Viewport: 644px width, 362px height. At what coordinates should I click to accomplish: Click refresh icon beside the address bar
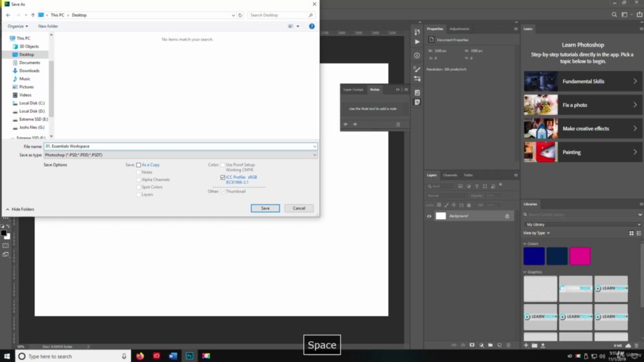pos(240,15)
